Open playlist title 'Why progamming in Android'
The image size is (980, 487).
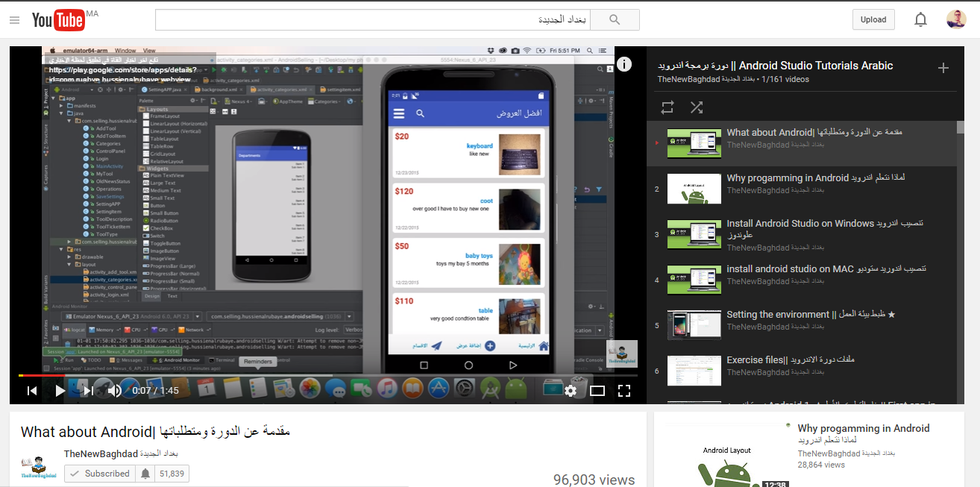tap(816, 178)
